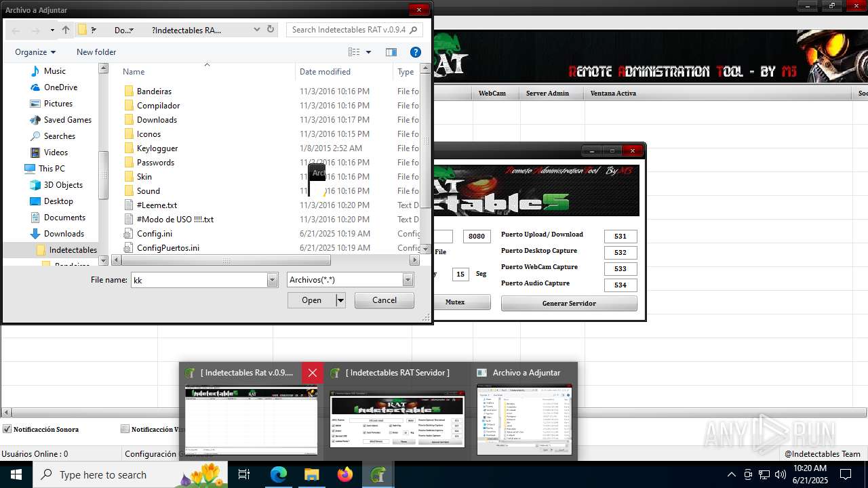Select the Compilador folder icon
The width and height of the screenshot is (868, 488).
pyautogui.click(x=129, y=105)
